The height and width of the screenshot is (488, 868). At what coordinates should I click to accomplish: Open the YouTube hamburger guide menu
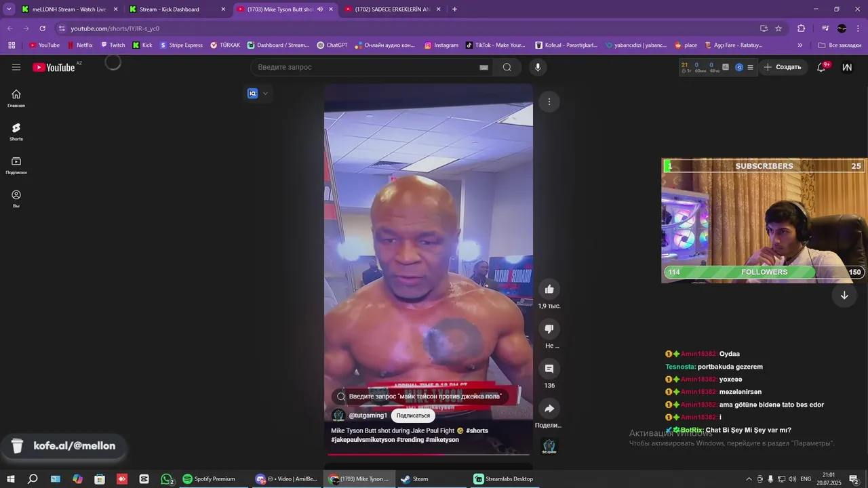click(16, 67)
